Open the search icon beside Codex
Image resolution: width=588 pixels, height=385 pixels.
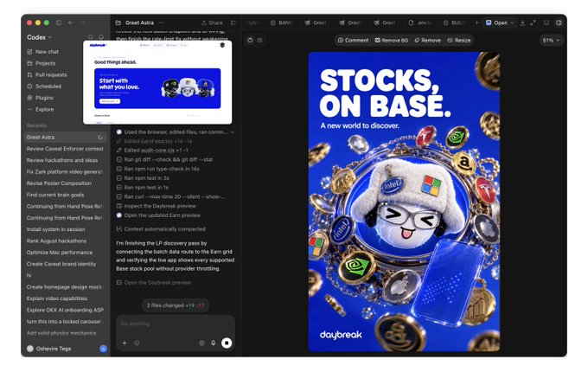point(91,37)
